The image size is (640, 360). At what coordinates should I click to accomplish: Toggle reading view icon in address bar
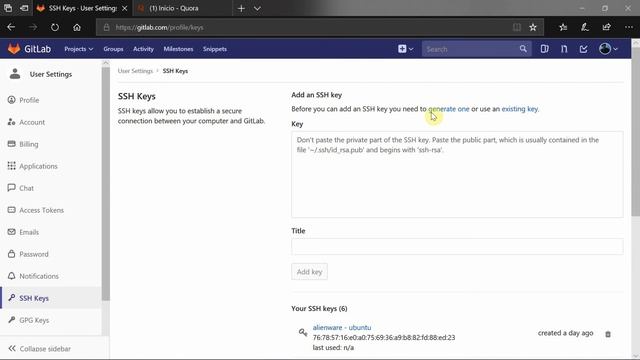point(517,27)
